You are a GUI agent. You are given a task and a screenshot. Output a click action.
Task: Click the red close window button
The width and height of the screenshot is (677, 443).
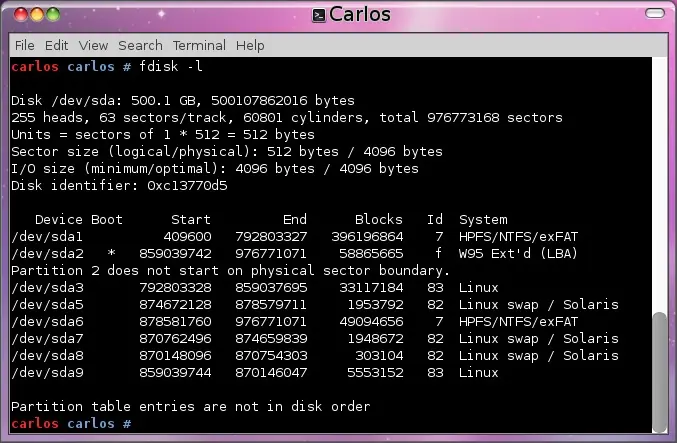(x=21, y=14)
